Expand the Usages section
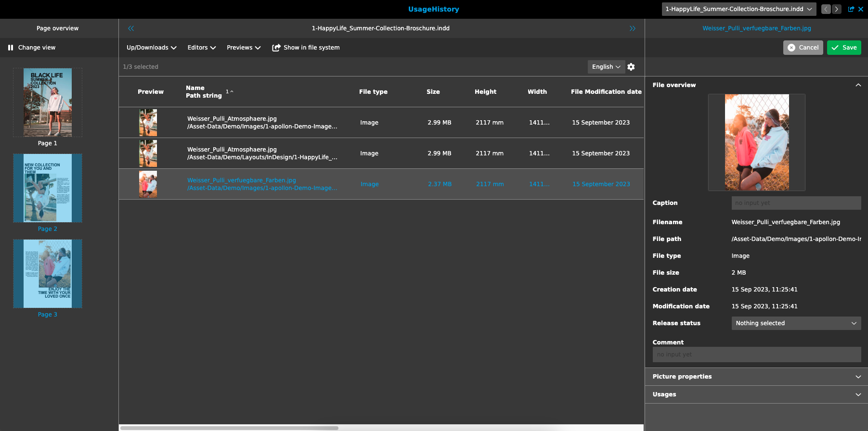The width and height of the screenshot is (868, 431). pyautogui.click(x=858, y=394)
